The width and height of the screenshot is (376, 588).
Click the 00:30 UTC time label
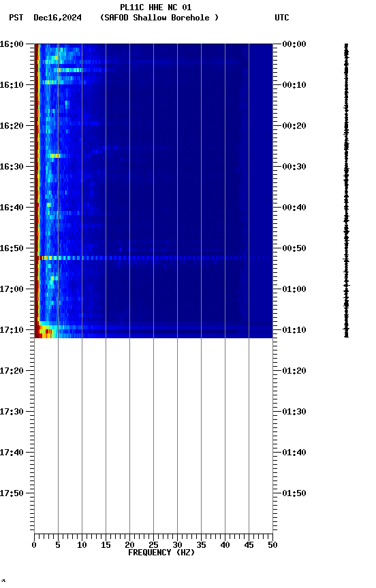click(294, 167)
